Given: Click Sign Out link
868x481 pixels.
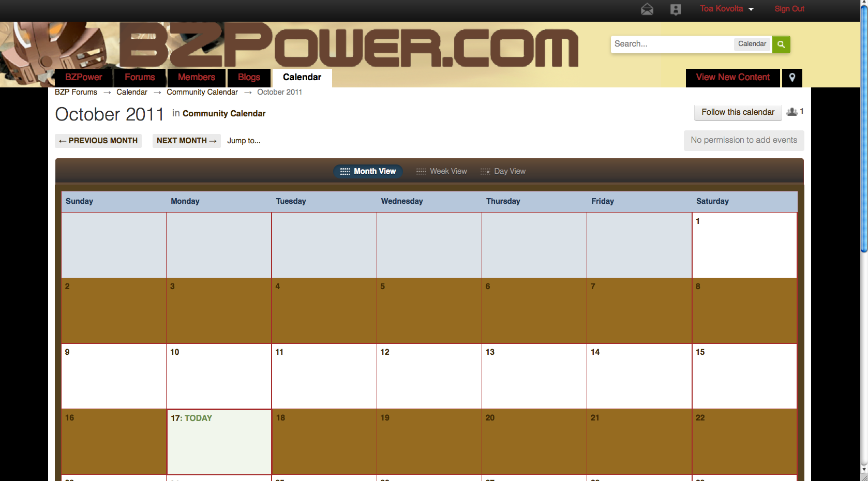Looking at the screenshot, I should click(x=789, y=9).
